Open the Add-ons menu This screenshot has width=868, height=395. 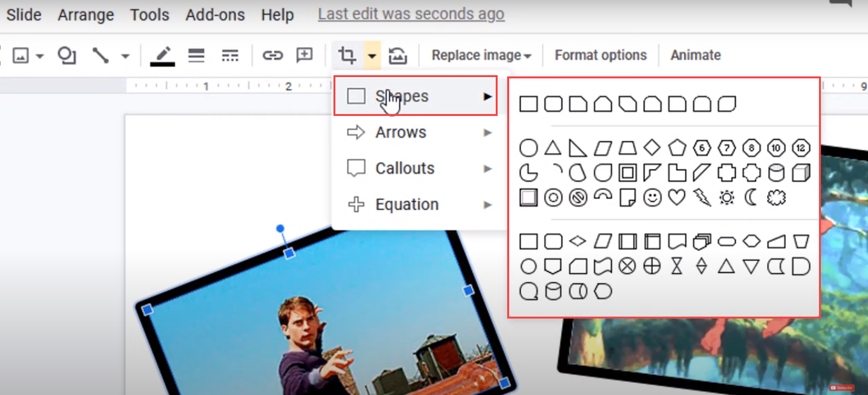point(214,15)
